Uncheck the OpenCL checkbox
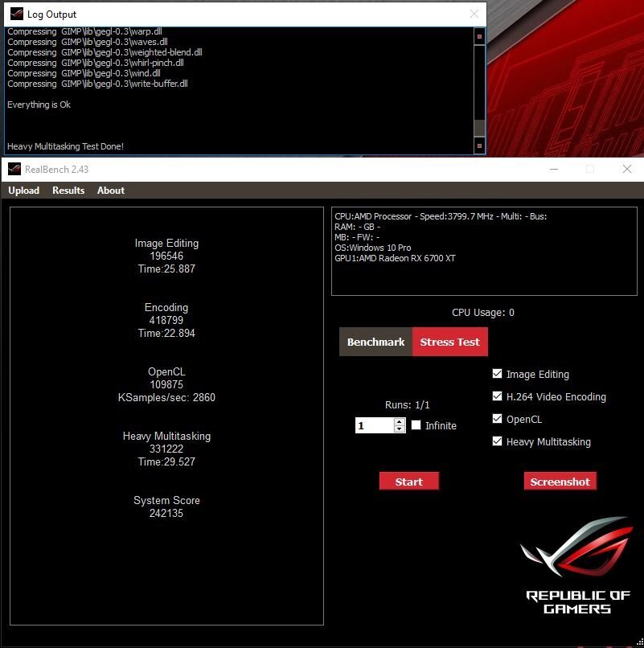Screen dimensions: 644x648 click(x=497, y=419)
